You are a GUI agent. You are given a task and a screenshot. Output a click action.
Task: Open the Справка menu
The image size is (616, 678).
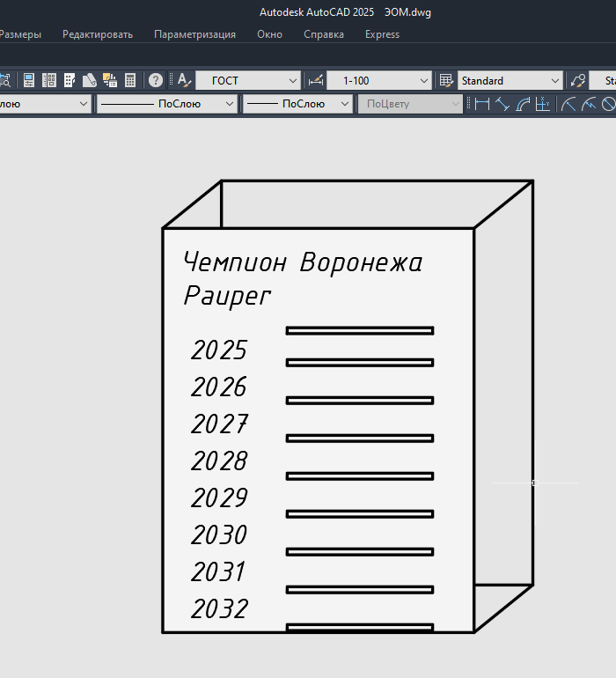pyautogui.click(x=323, y=34)
